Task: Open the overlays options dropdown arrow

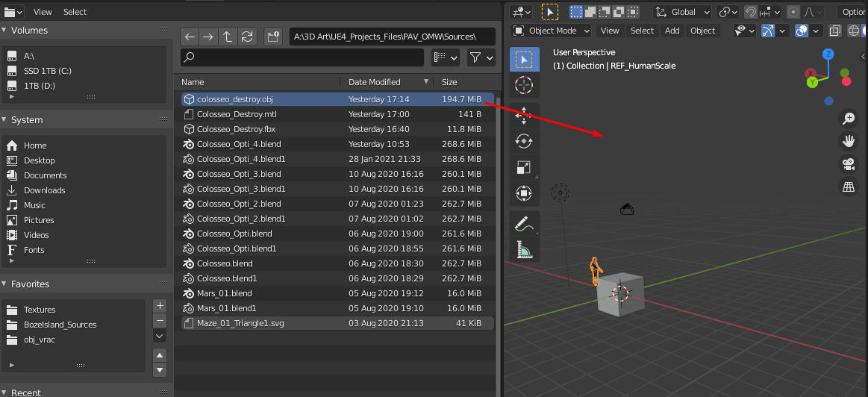Action: (x=816, y=31)
